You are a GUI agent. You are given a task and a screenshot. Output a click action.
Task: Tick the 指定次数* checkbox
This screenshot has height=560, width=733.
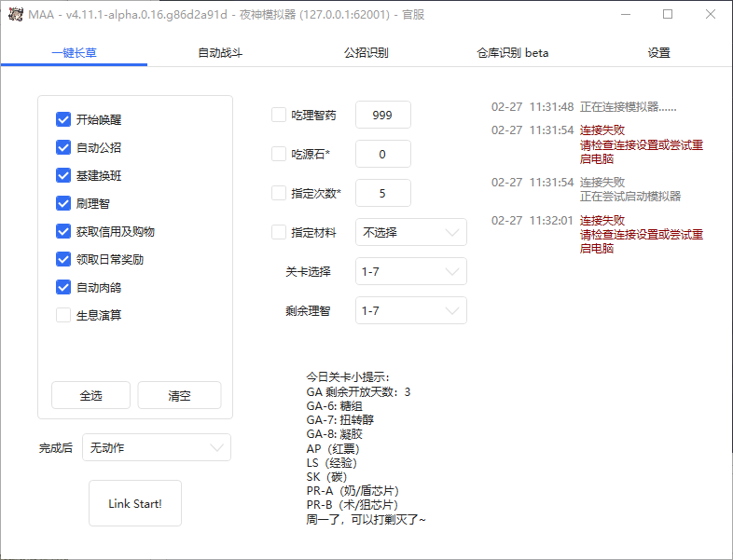tap(279, 193)
